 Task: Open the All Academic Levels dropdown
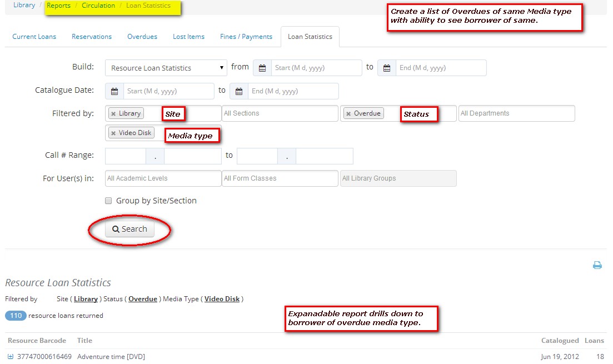[163, 178]
